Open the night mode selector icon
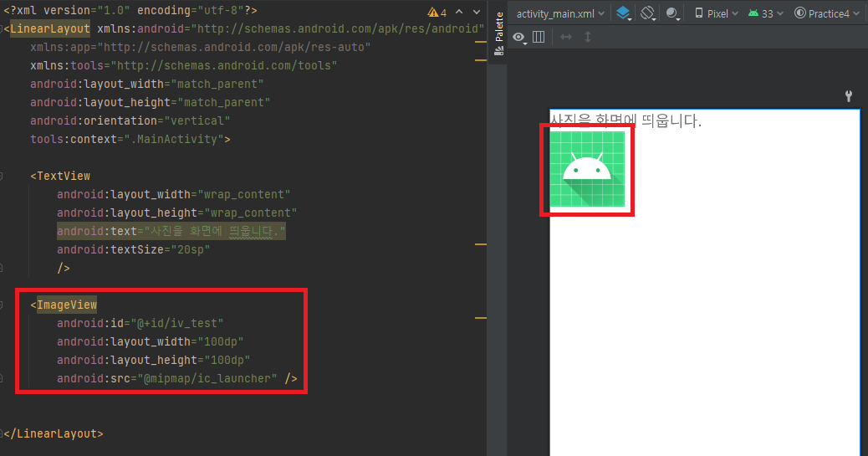The height and width of the screenshot is (456, 868). pos(672,13)
